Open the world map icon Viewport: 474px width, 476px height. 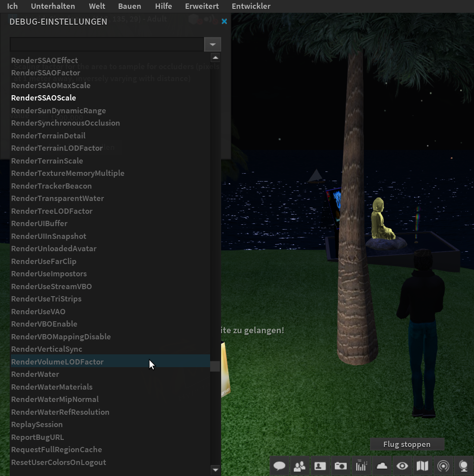point(422,466)
